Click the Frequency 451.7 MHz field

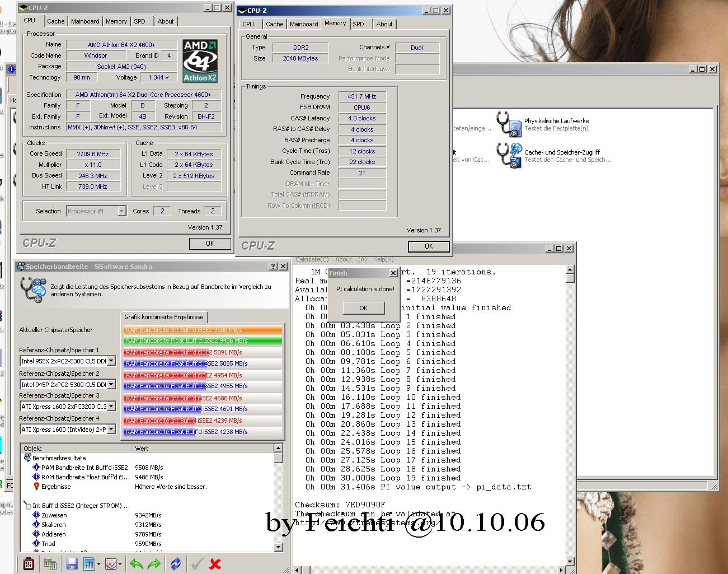362,96
